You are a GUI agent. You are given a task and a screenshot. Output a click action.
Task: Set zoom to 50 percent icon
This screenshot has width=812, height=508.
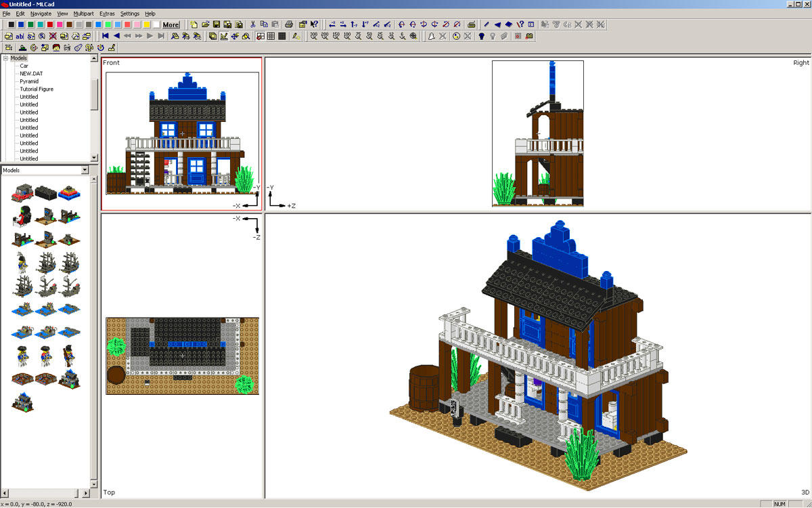coord(369,36)
